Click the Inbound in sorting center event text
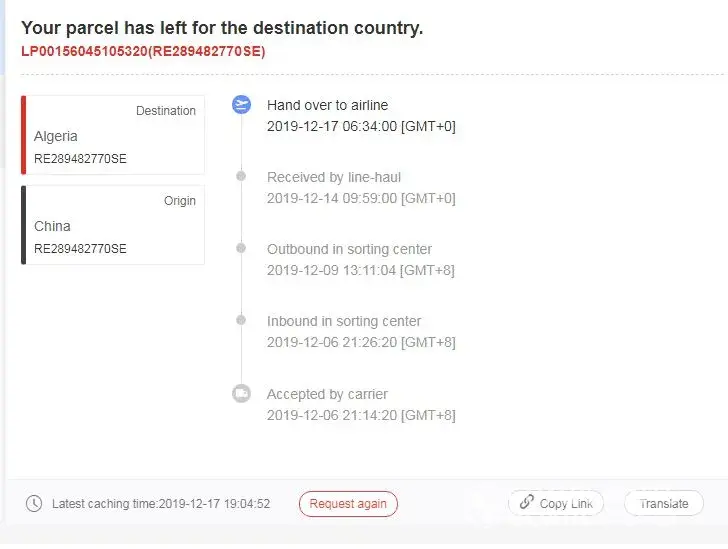Image resolution: width=728 pixels, height=549 pixels. tap(343, 321)
